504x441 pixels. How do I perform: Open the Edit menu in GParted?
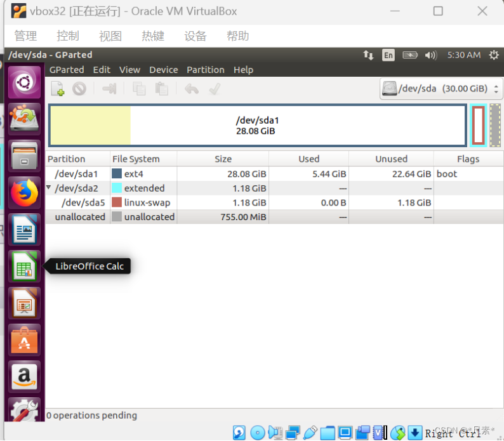click(102, 70)
